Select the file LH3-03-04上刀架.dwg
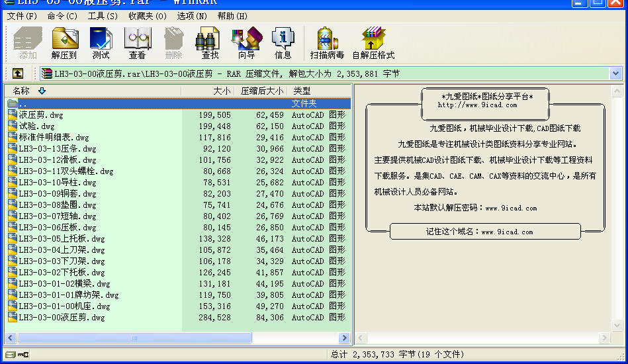 [x=62, y=250]
